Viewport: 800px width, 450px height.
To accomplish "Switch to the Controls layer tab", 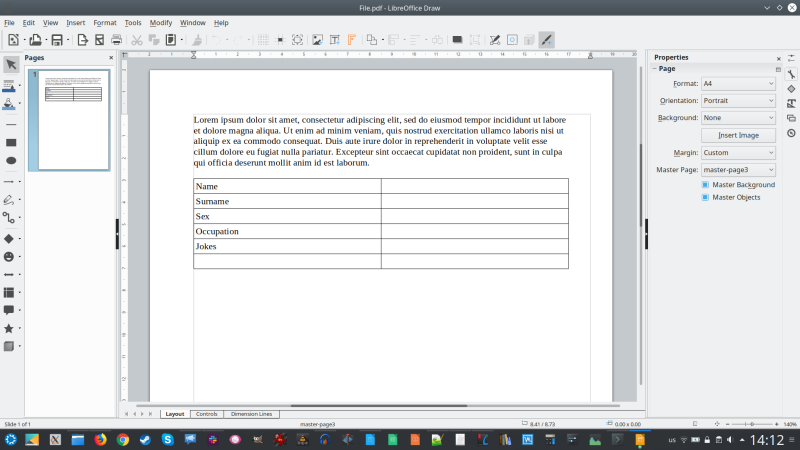I will (x=207, y=414).
